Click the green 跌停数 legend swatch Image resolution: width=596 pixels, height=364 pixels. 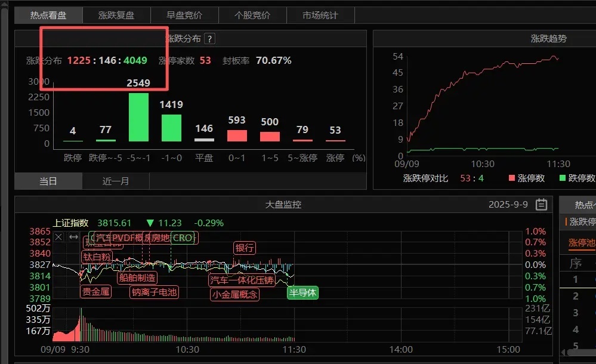click(x=563, y=178)
